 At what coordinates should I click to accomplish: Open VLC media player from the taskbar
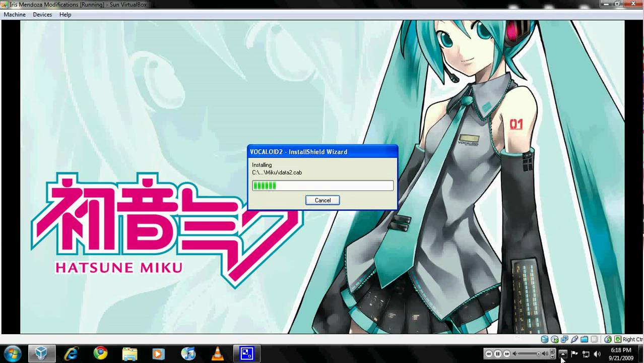(217, 353)
